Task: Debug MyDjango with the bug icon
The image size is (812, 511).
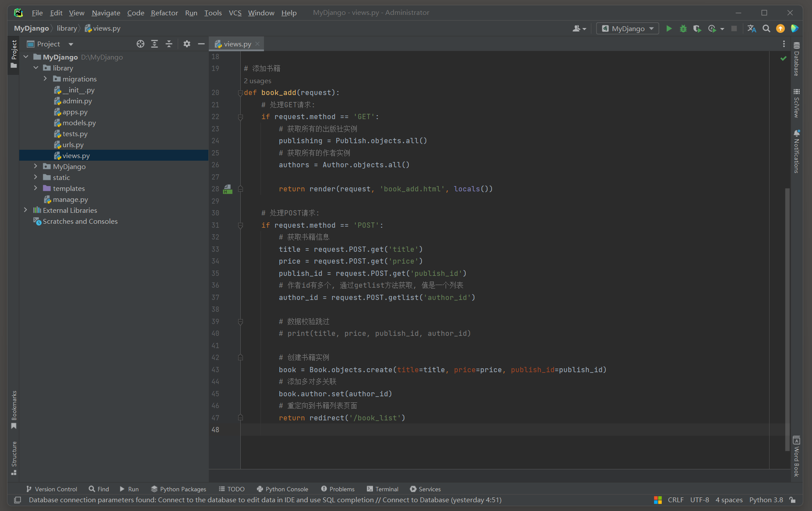Action: coord(683,28)
